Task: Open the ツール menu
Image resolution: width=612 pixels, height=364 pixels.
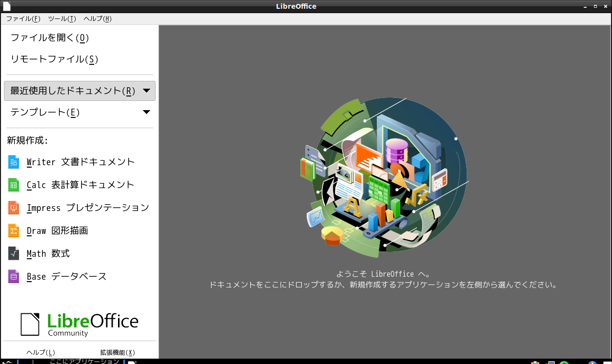Action: [x=62, y=19]
